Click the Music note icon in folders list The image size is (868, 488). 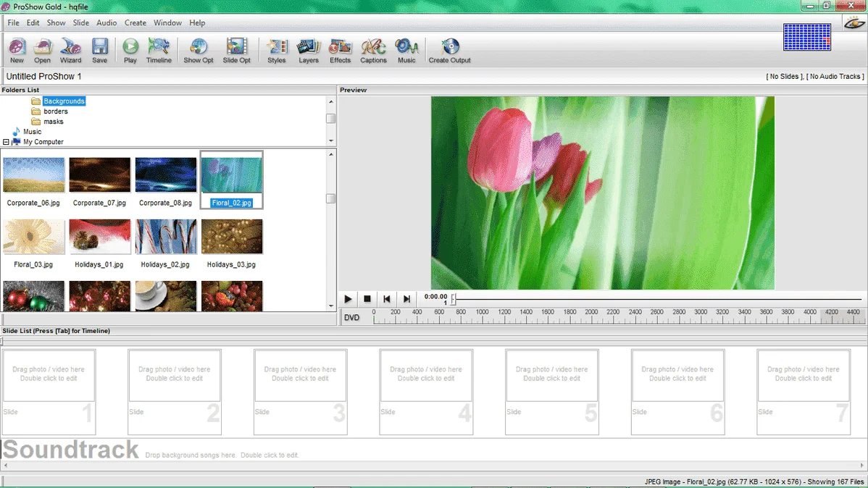point(16,132)
